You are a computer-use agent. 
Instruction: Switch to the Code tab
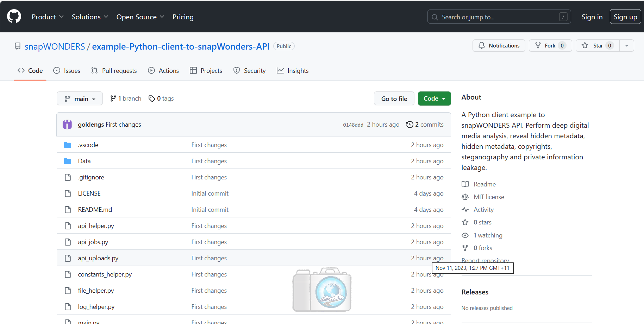coord(30,71)
